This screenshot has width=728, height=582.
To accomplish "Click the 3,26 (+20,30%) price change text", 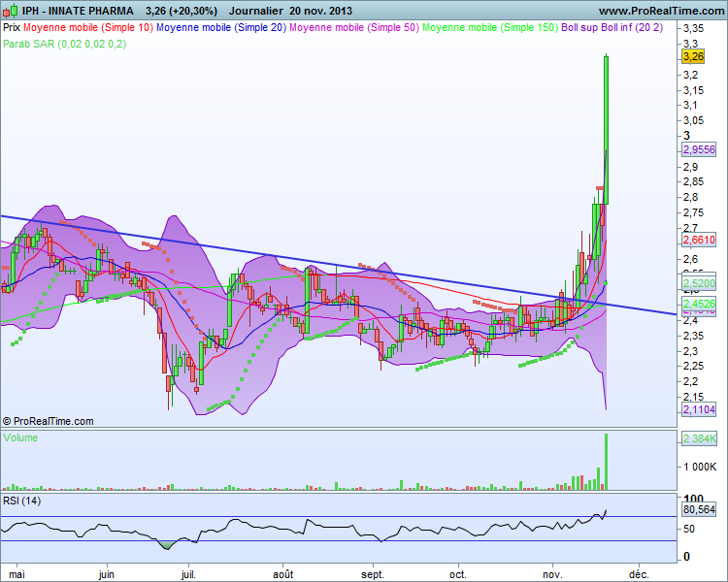I will point(182,11).
